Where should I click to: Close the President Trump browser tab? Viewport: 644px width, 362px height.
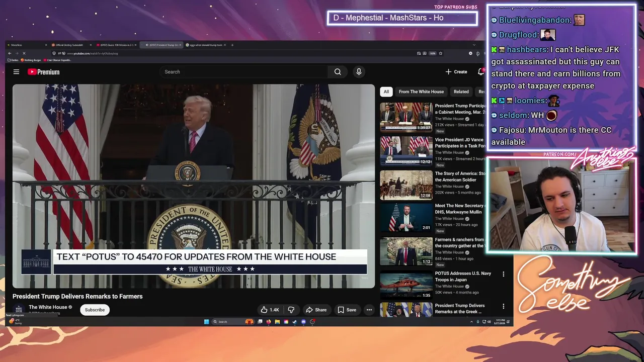coord(180,45)
